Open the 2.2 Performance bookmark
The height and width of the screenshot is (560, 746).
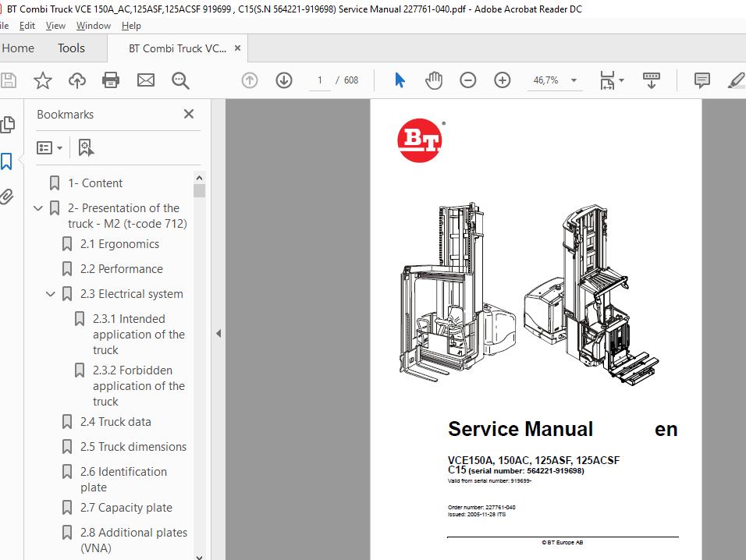coord(121,269)
